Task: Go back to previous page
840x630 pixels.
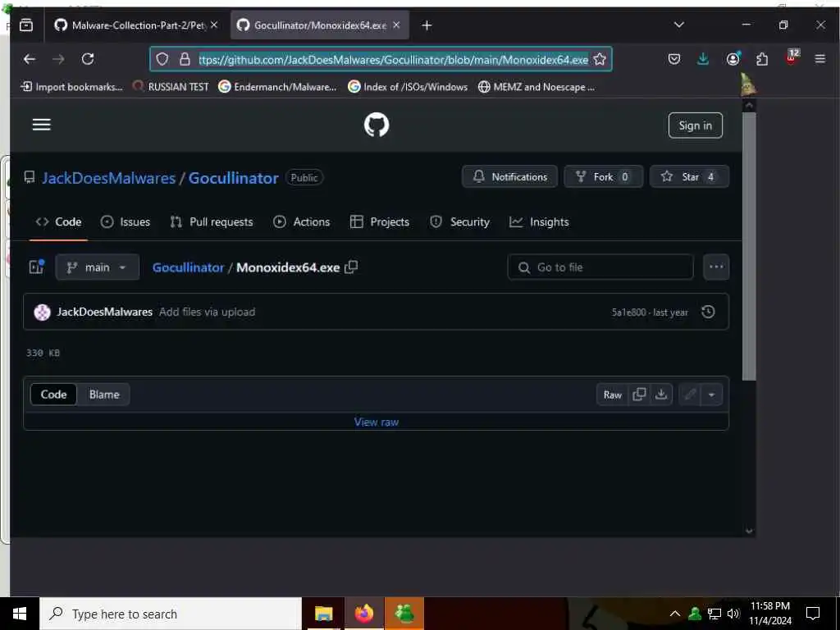Action: point(30,59)
